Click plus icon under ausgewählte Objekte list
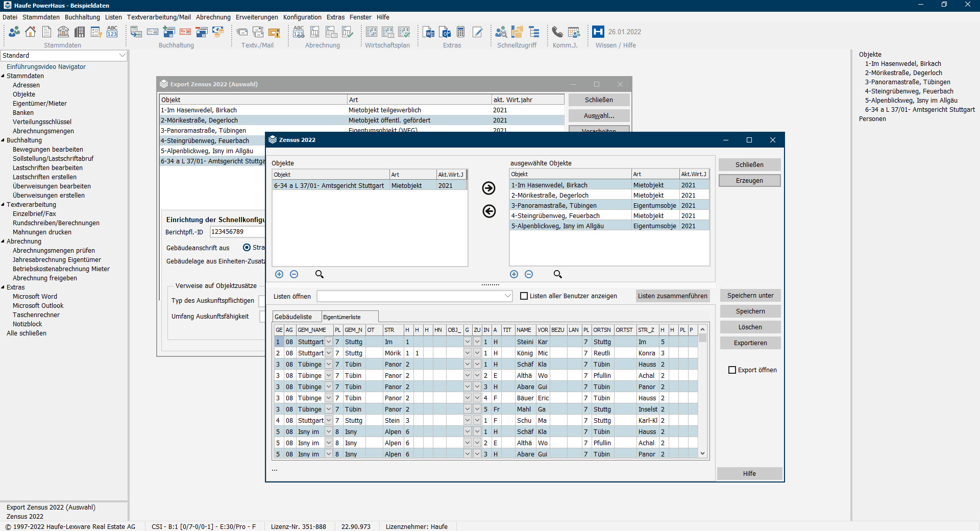The image size is (980, 531). coord(514,274)
